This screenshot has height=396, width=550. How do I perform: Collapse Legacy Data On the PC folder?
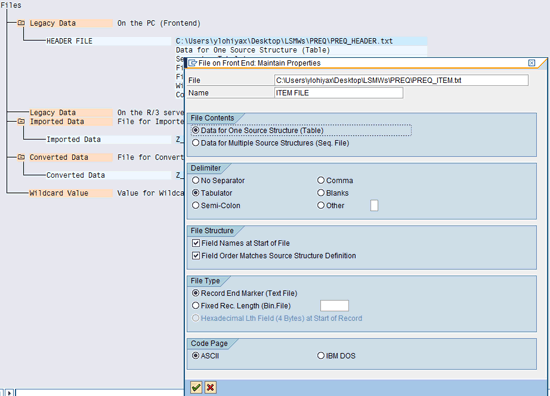[21, 23]
